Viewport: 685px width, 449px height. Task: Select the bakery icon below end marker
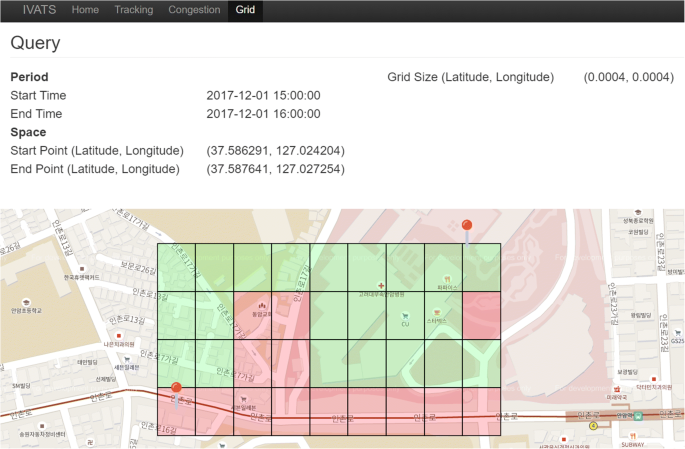447,278
